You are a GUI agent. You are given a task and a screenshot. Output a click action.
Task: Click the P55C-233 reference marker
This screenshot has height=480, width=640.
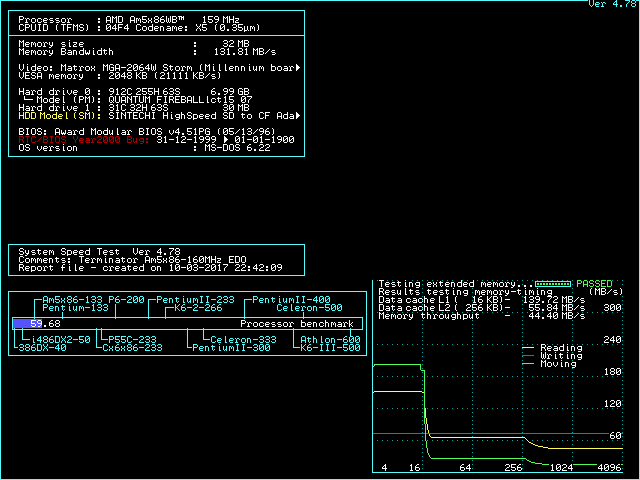coord(132,340)
